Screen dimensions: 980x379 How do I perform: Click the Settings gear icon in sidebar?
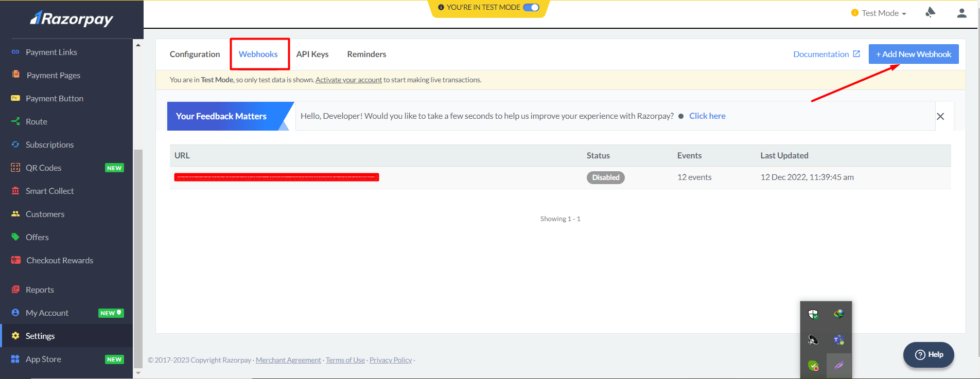pos(15,336)
